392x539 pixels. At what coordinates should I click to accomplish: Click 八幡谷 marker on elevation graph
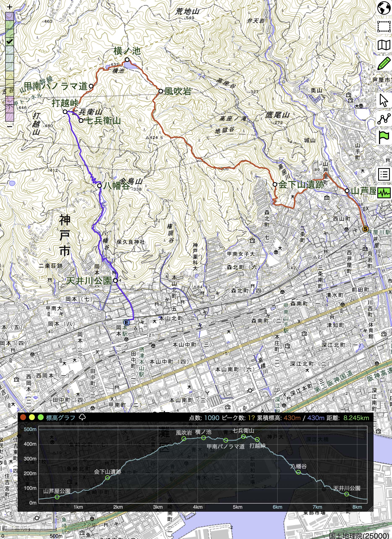click(298, 472)
